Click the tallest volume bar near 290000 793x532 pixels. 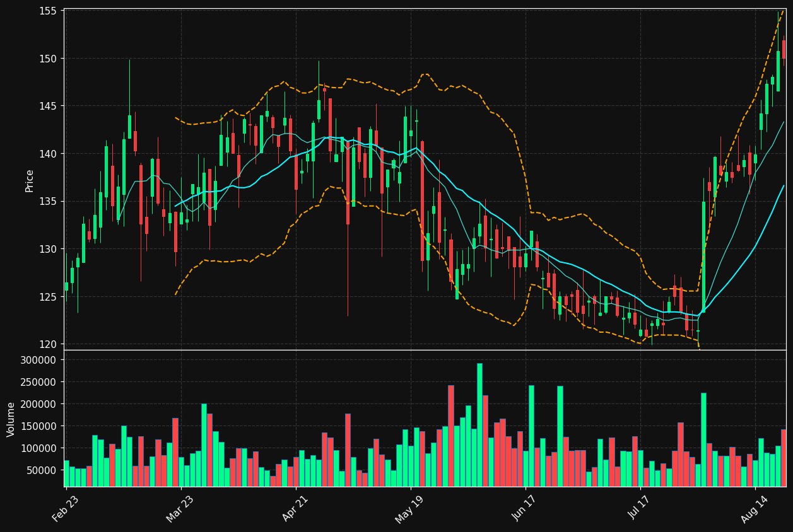479,425
